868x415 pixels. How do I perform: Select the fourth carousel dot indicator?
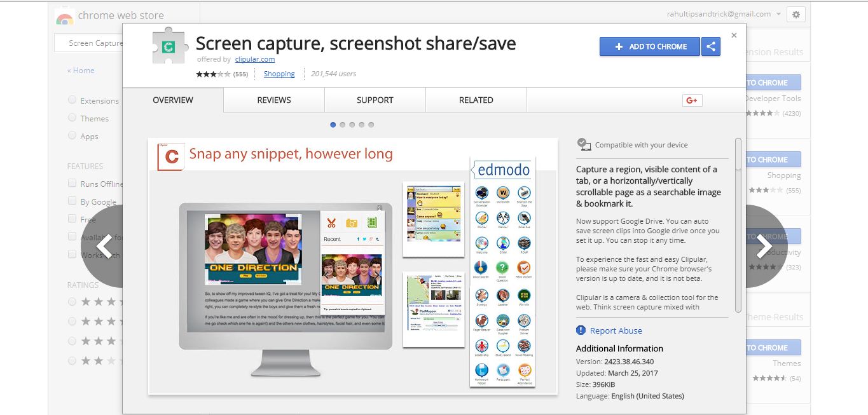[362, 125]
